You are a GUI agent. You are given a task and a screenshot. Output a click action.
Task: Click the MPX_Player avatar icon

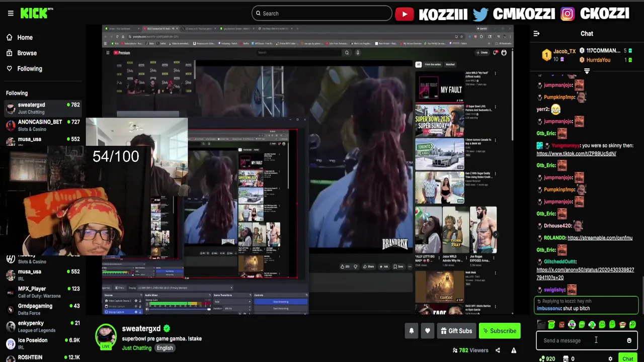click(11, 292)
